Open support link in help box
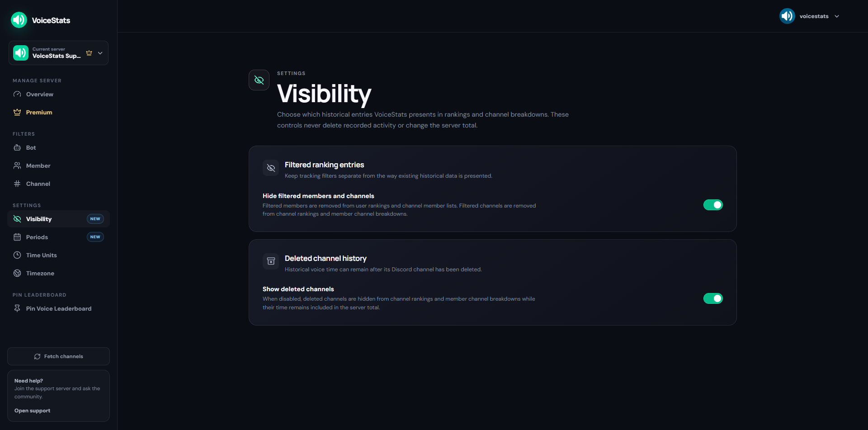Viewport: 868px width, 430px height. pos(32,411)
